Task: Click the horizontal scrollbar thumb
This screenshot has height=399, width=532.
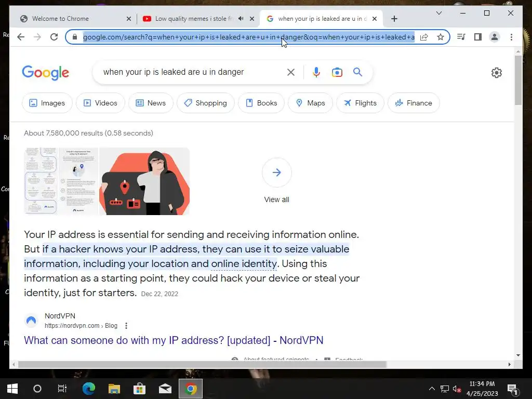Action: [202, 364]
